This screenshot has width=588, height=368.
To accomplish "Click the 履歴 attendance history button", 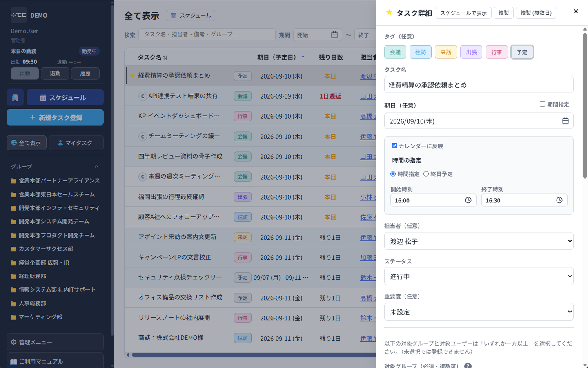I will coord(85,74).
